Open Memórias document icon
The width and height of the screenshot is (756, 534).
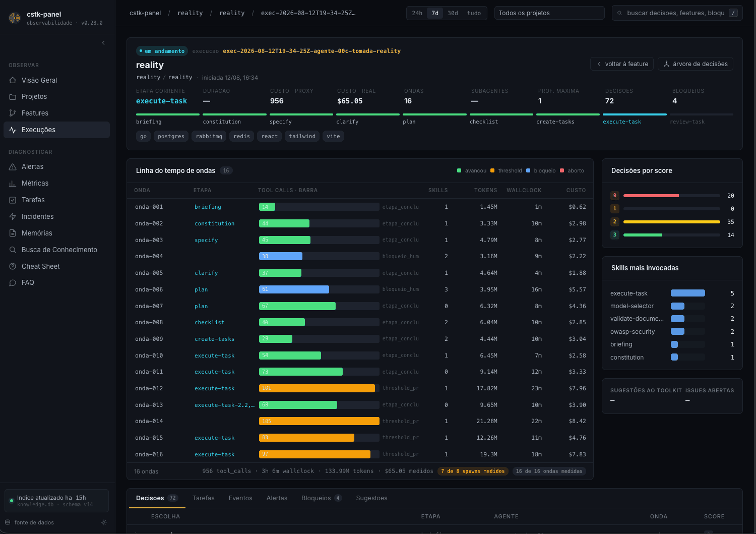pyautogui.click(x=13, y=233)
